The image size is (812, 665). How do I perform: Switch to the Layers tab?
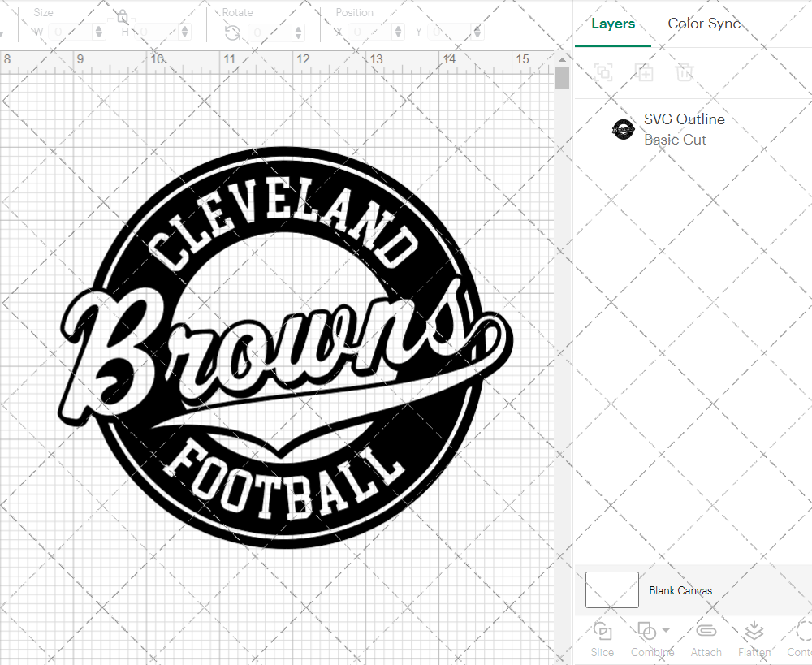click(613, 24)
